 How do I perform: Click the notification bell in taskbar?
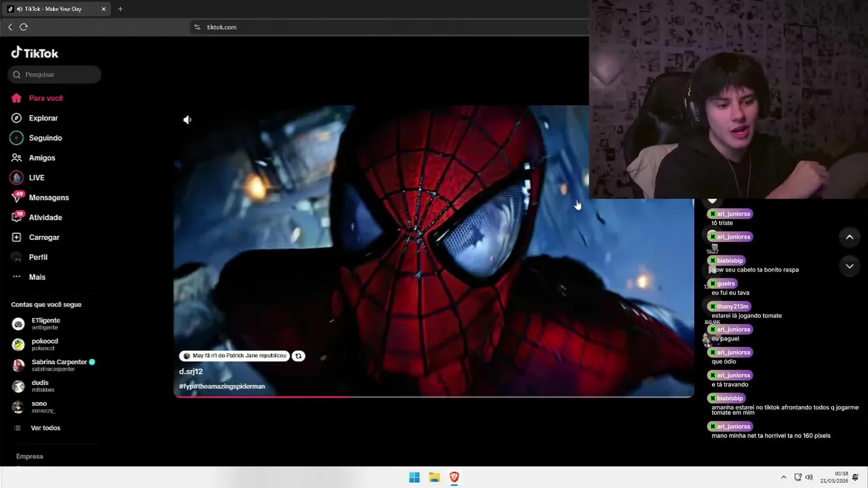[856, 477]
